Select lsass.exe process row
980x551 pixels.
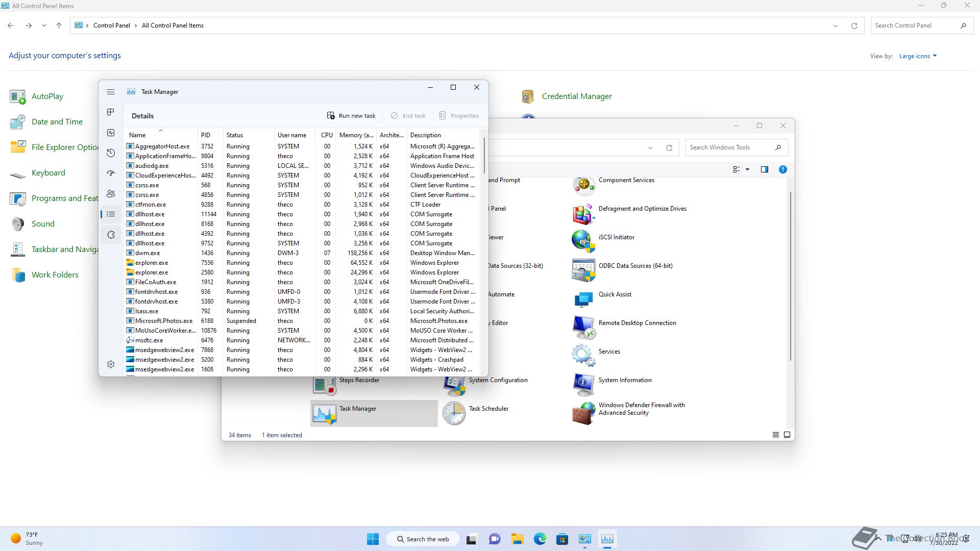[x=302, y=311]
